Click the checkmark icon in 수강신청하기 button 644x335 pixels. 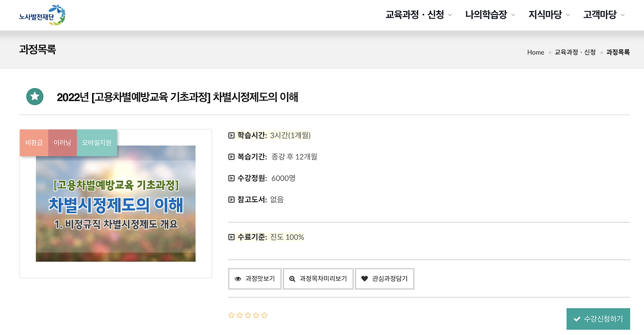coord(577,318)
